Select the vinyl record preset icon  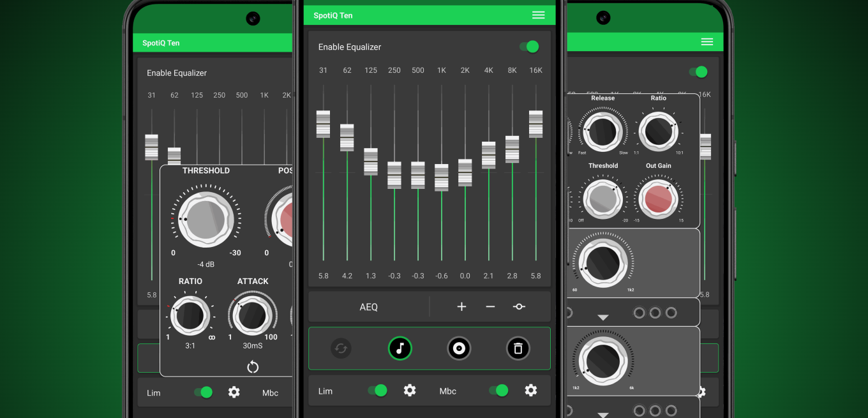tap(459, 348)
